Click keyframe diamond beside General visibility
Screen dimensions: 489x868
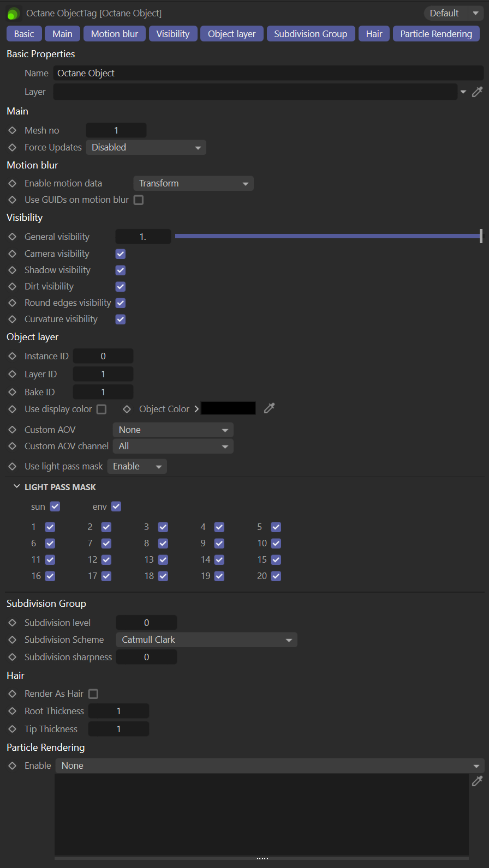[13, 237]
